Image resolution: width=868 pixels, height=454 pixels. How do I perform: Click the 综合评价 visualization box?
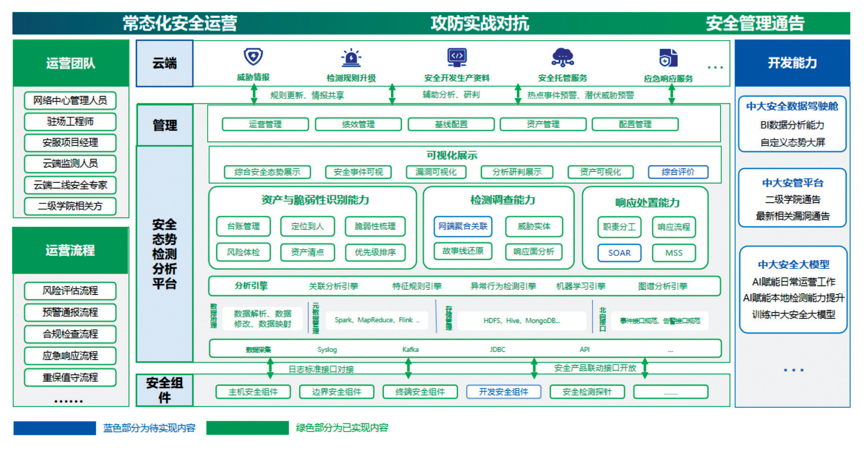point(678,172)
